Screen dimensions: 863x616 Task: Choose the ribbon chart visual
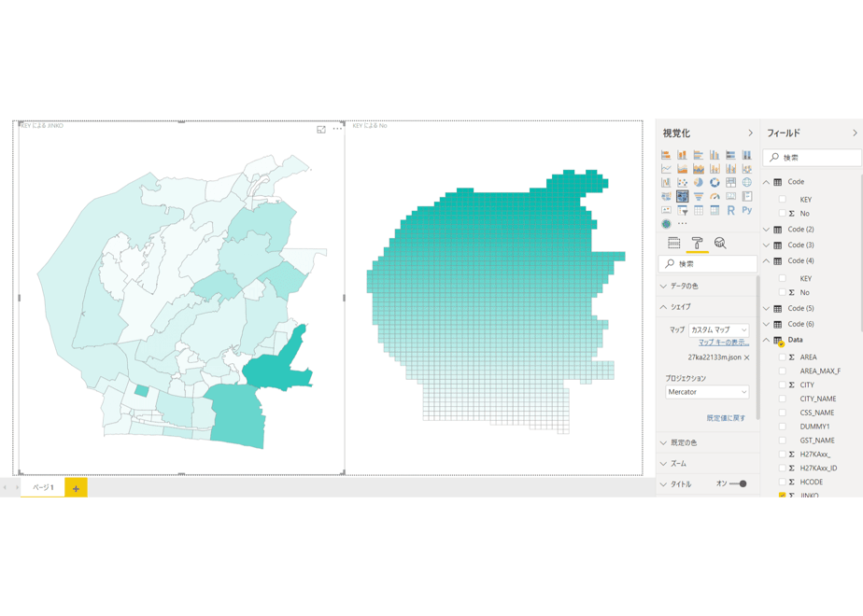tap(747, 168)
